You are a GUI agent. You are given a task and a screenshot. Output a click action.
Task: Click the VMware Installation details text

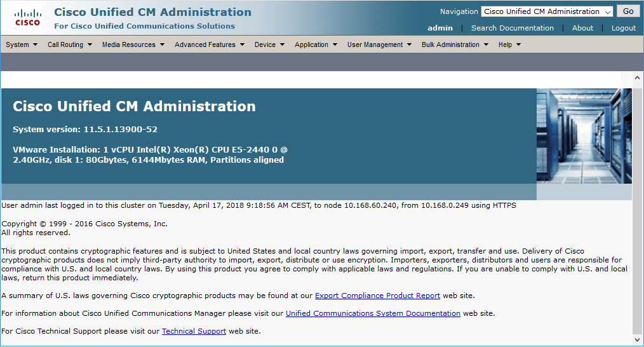click(150, 154)
